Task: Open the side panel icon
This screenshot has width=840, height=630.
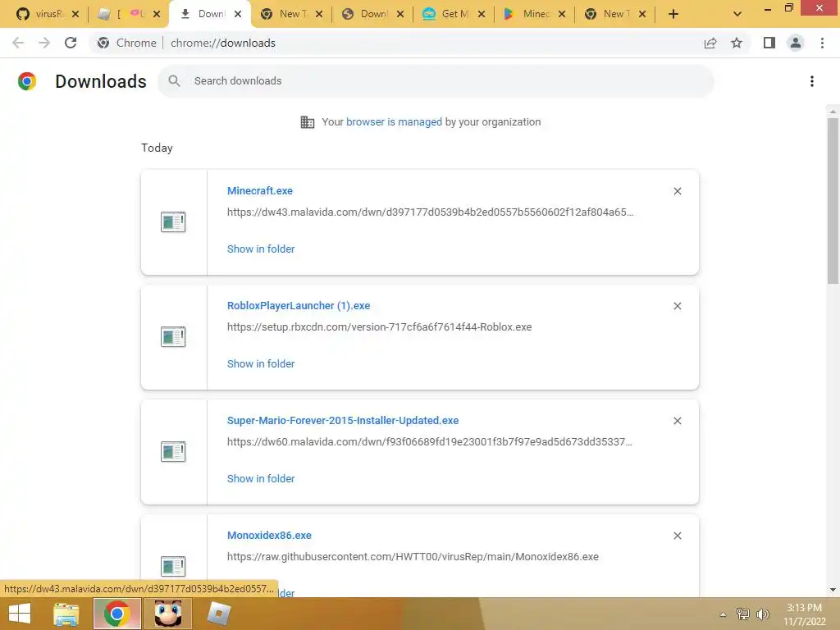Action: click(769, 43)
